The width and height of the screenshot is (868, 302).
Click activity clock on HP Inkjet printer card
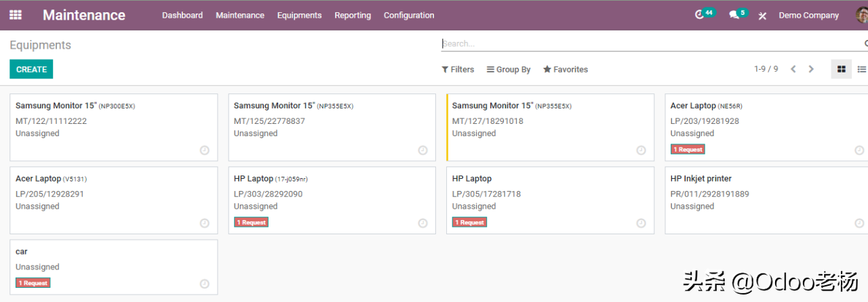[x=859, y=223]
